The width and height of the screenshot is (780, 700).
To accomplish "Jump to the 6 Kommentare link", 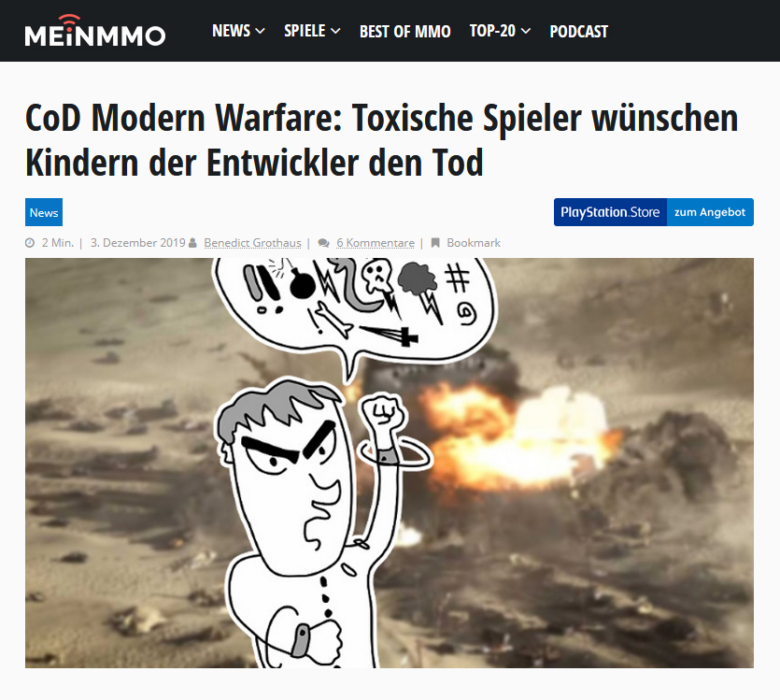I will coord(376,243).
